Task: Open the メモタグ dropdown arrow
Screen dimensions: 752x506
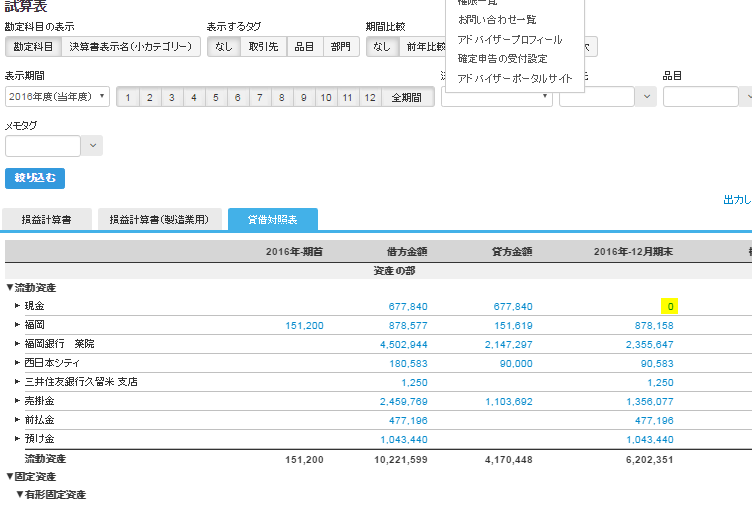Action: click(92, 146)
